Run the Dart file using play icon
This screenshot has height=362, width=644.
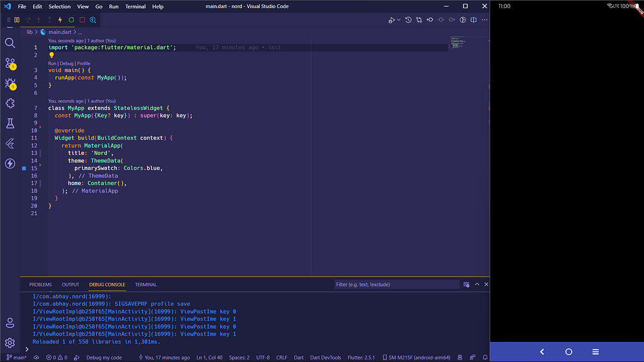pos(391,19)
